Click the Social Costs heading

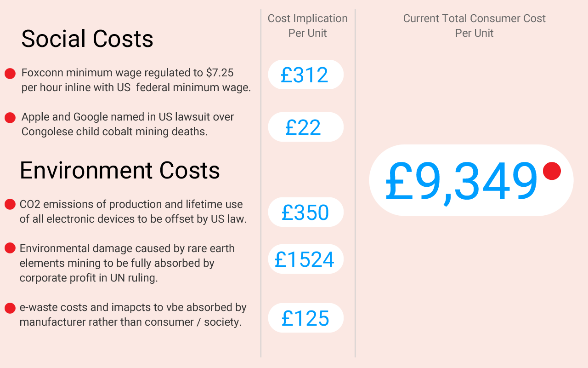pyautogui.click(x=87, y=39)
